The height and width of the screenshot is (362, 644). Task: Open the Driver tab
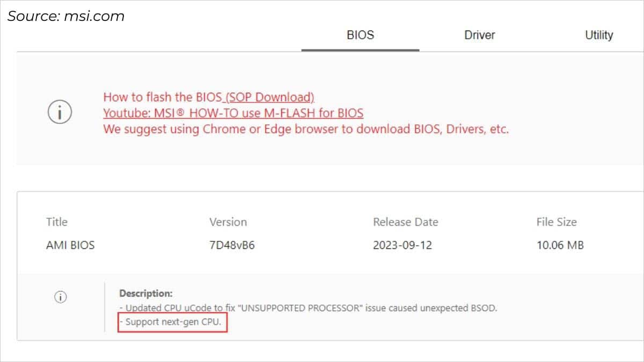pos(479,35)
